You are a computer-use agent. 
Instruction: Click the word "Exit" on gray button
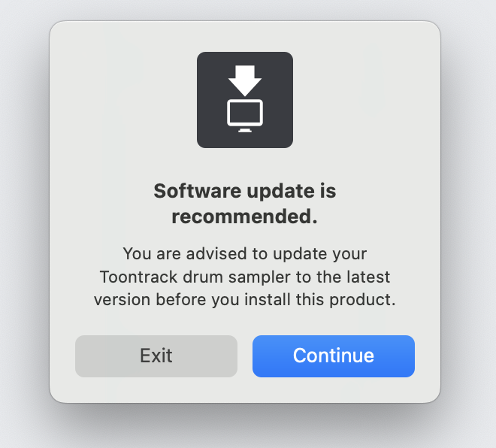(156, 356)
